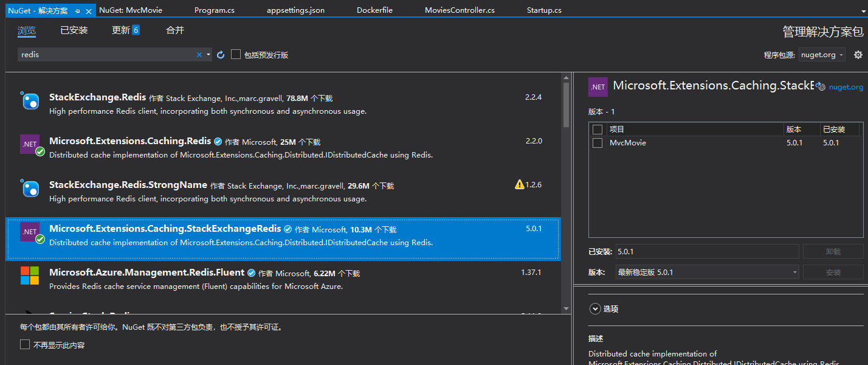
Task: Open the MoviesController.cs tab
Action: pyautogui.click(x=460, y=10)
